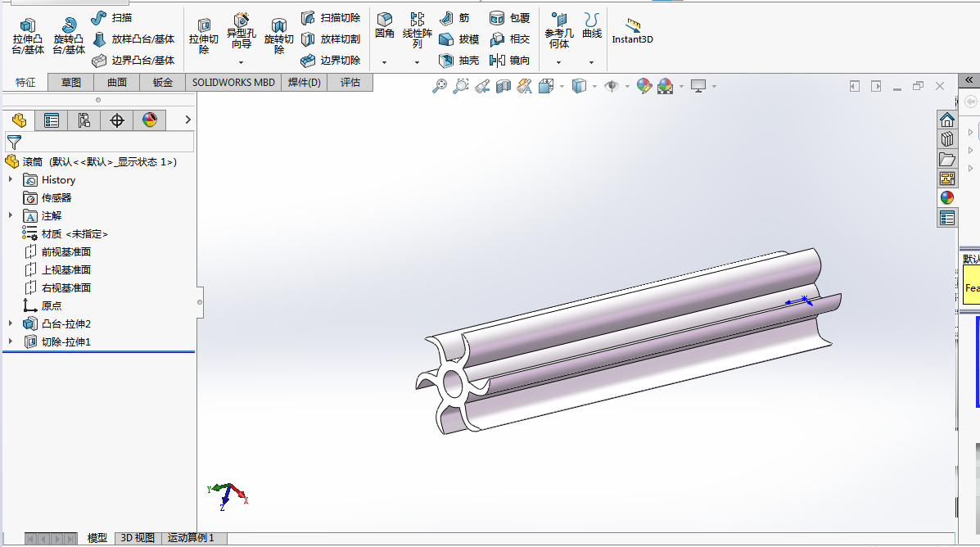Click the Previous View icon
This screenshot has width=980, height=547.
click(x=482, y=86)
